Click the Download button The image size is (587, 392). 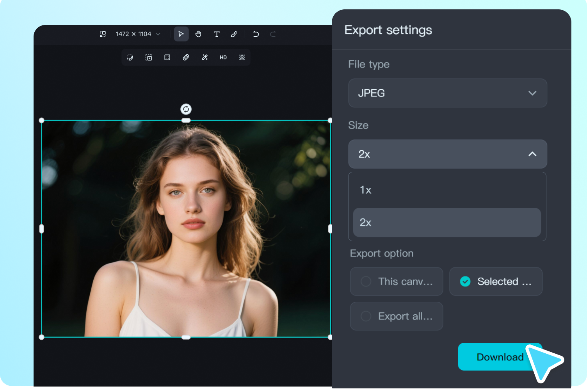coord(500,357)
